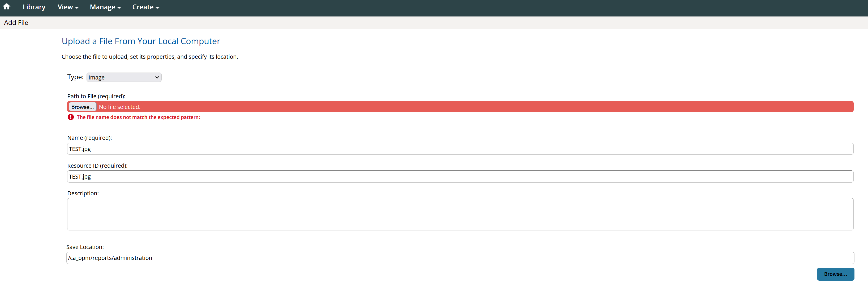Open the Library menu item
This screenshot has width=868, height=299.
pyautogui.click(x=34, y=7)
